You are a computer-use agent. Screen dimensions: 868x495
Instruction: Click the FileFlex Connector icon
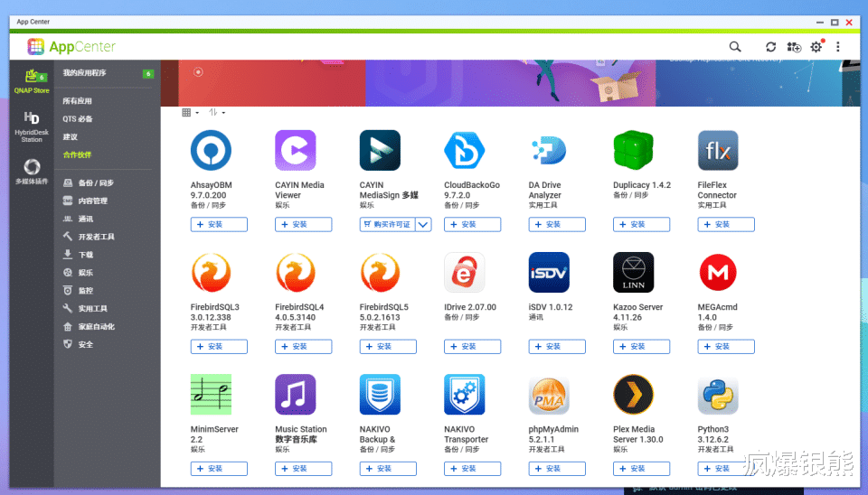(x=718, y=151)
